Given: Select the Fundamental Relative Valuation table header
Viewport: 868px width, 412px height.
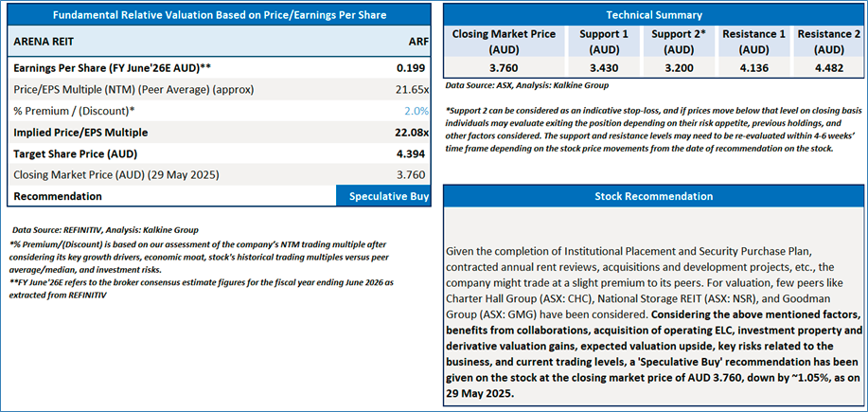Looking at the screenshot, I should point(219,15).
